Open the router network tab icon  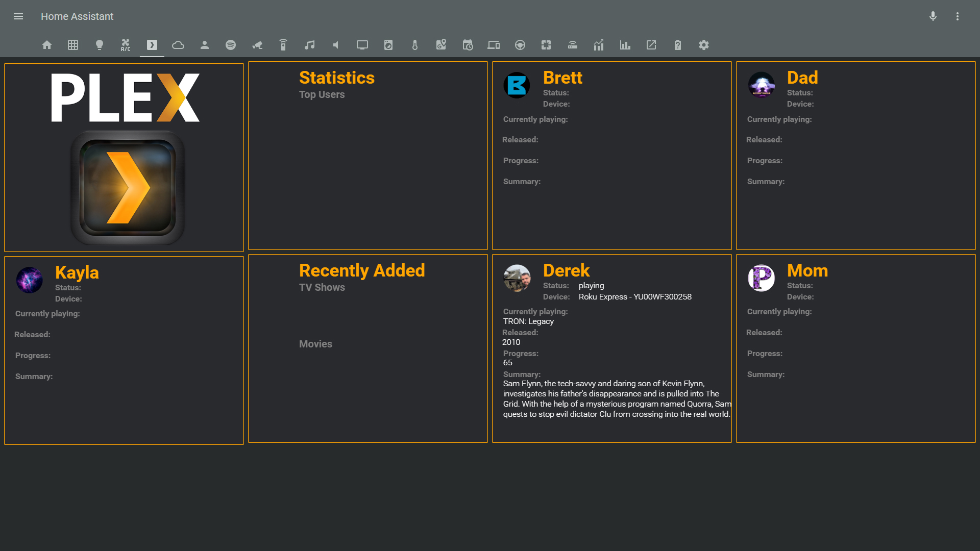point(573,45)
